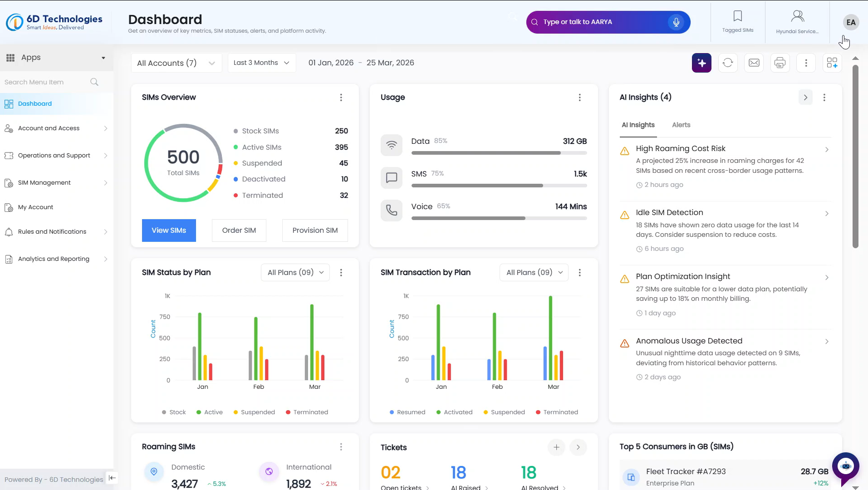Click the Provision SIM button
The image size is (868, 490).
(x=315, y=230)
